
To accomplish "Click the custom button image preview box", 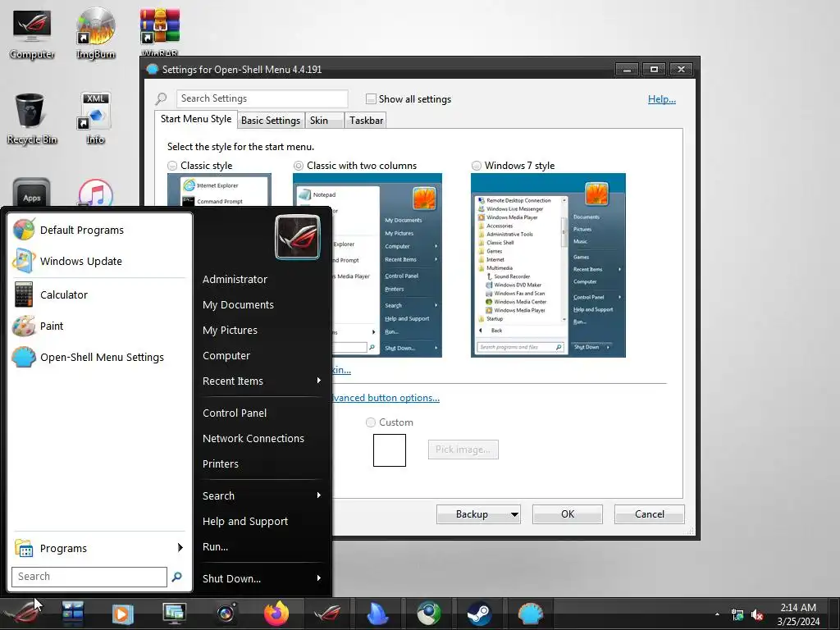I will [390, 450].
